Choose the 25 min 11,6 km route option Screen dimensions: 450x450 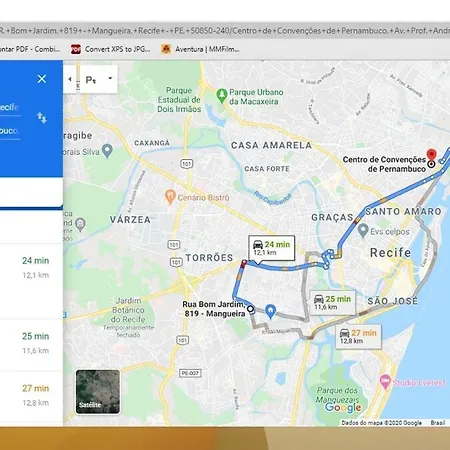coord(31,343)
